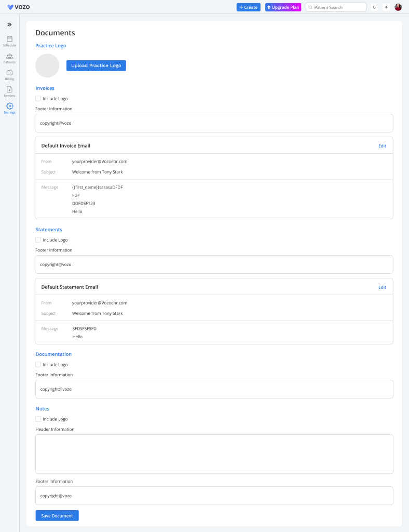Tick Include Logo under Notes
This screenshot has height=532, width=409.
[x=38, y=419]
